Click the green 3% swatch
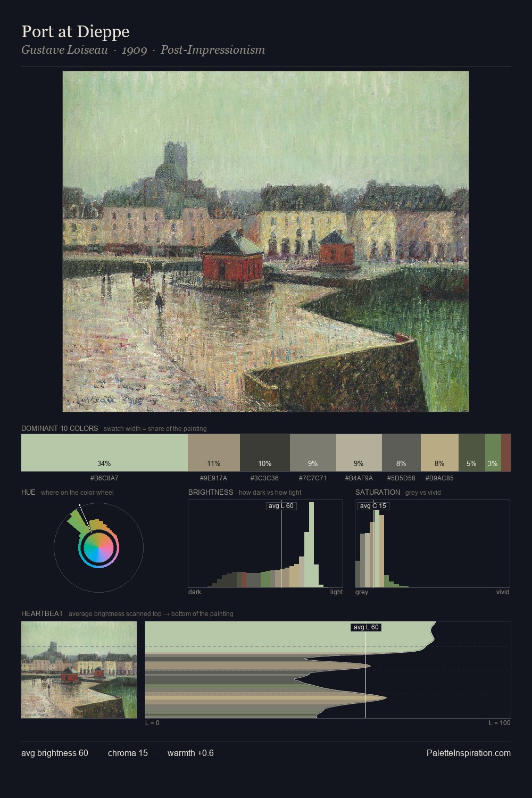The width and height of the screenshot is (532, 798). tap(493, 453)
